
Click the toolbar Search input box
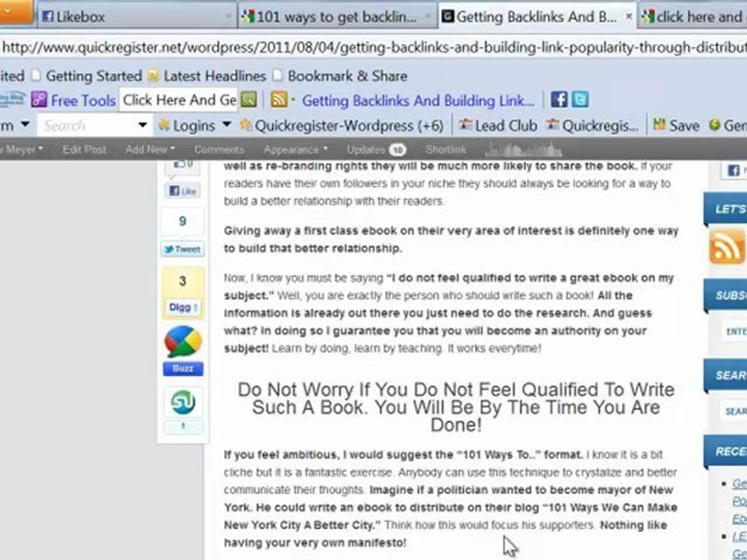(x=86, y=126)
